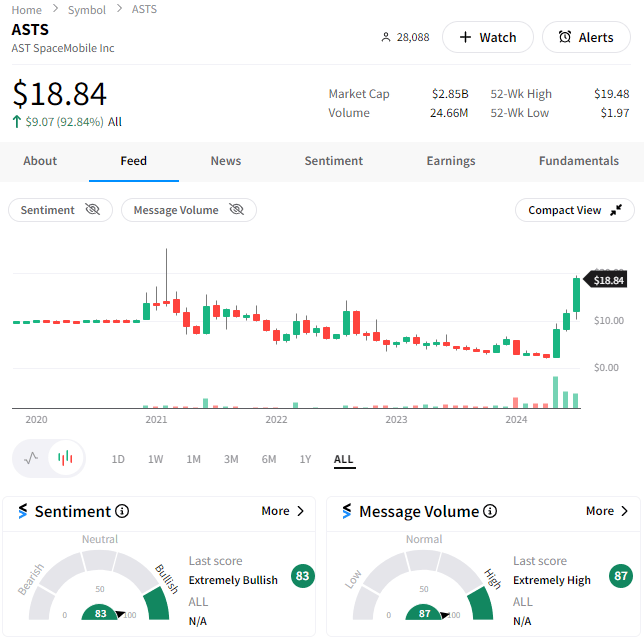
Task: Expand More in Message Volume card
Action: (x=607, y=511)
